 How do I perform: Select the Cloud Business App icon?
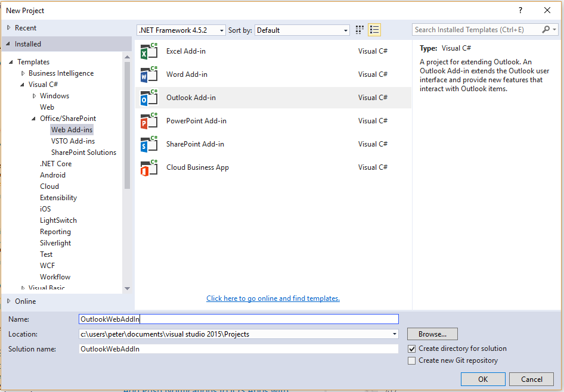point(149,167)
